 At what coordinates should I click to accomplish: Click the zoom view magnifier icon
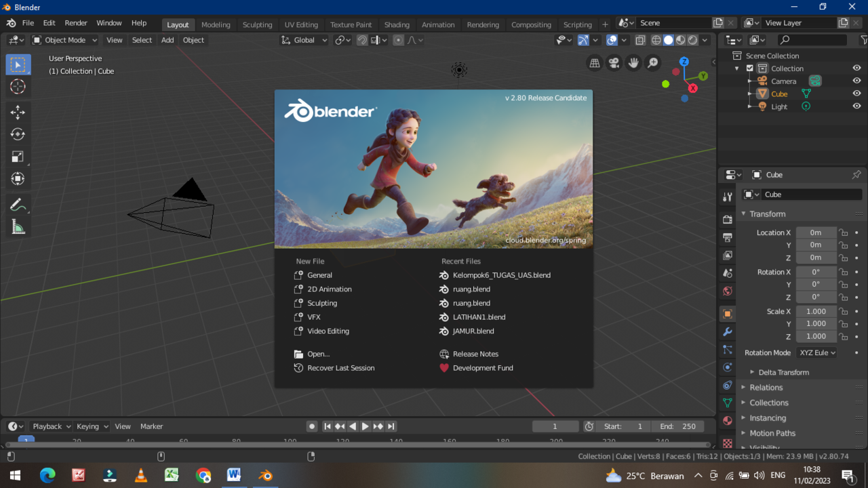coord(653,63)
